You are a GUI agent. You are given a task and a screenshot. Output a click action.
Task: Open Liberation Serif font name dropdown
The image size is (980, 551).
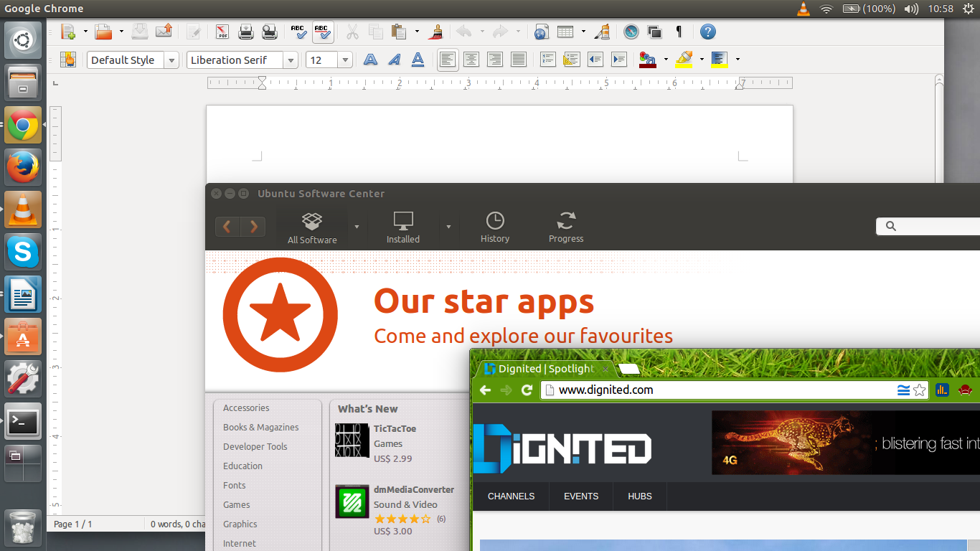(x=291, y=60)
